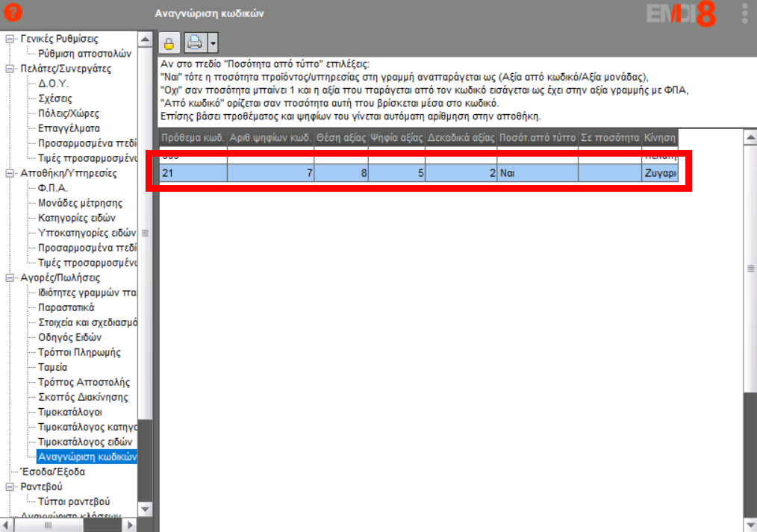
Task: Collapse the minus box beside Ραντεβού
Action: tap(10, 487)
